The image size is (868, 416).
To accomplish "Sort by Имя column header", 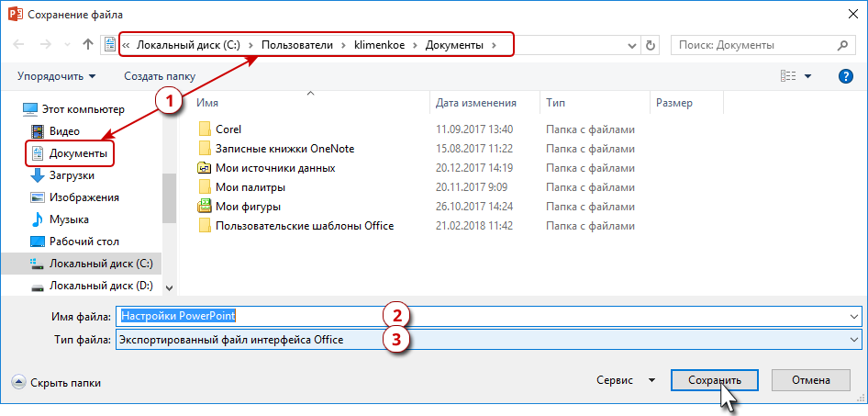I will (x=208, y=103).
